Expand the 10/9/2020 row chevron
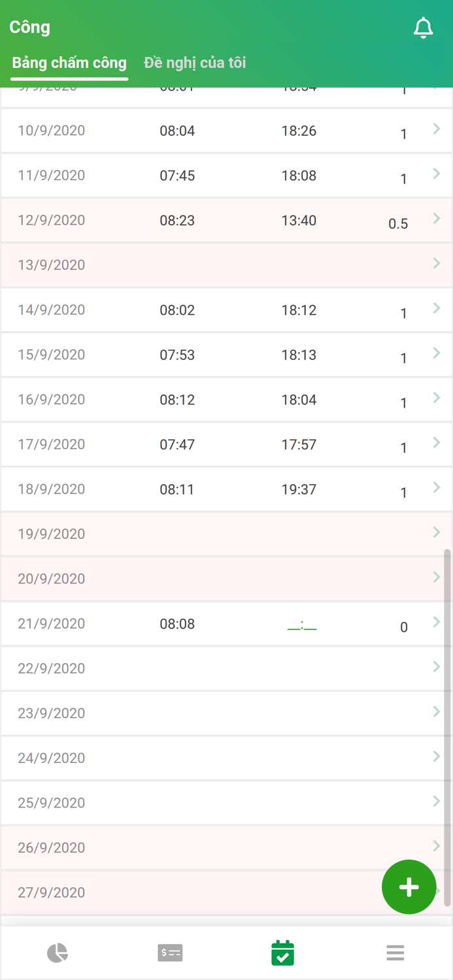This screenshot has width=453, height=980. click(x=436, y=129)
